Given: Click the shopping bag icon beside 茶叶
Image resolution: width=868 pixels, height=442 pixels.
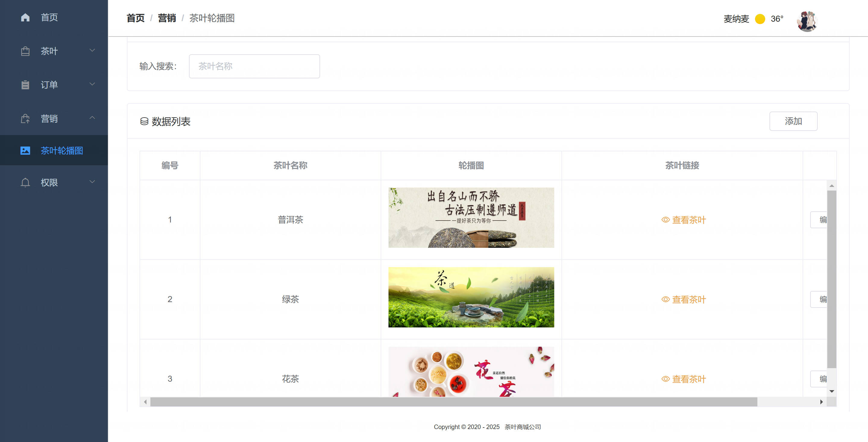Looking at the screenshot, I should pyautogui.click(x=25, y=51).
